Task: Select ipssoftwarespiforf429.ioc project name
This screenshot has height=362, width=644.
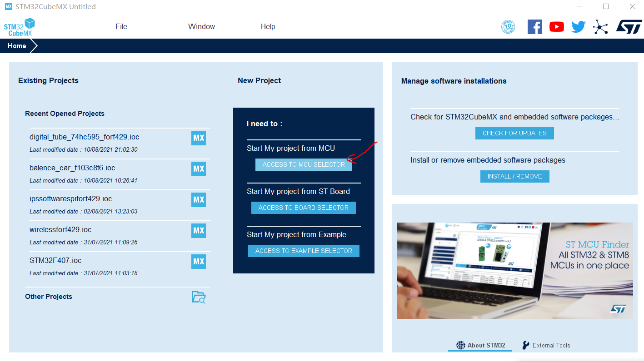Action: click(x=70, y=198)
